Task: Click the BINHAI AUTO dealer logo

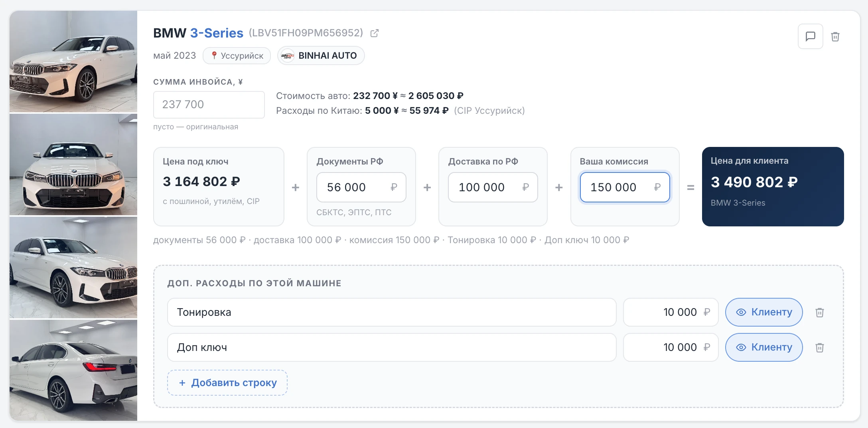Action: pos(288,55)
